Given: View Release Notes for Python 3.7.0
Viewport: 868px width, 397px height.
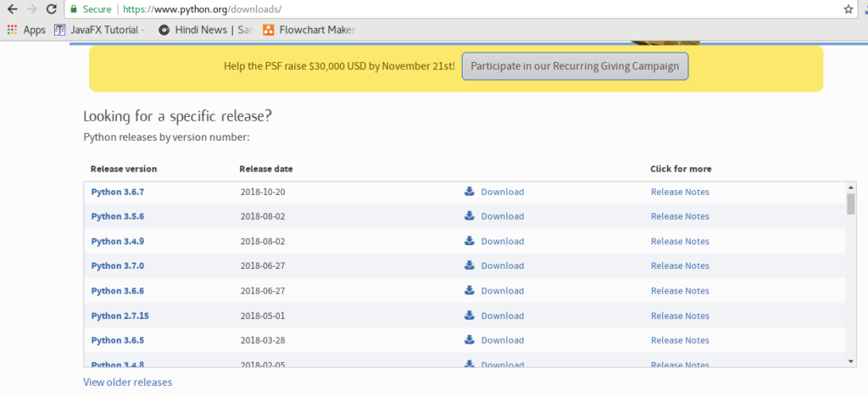Looking at the screenshot, I should click(x=680, y=266).
